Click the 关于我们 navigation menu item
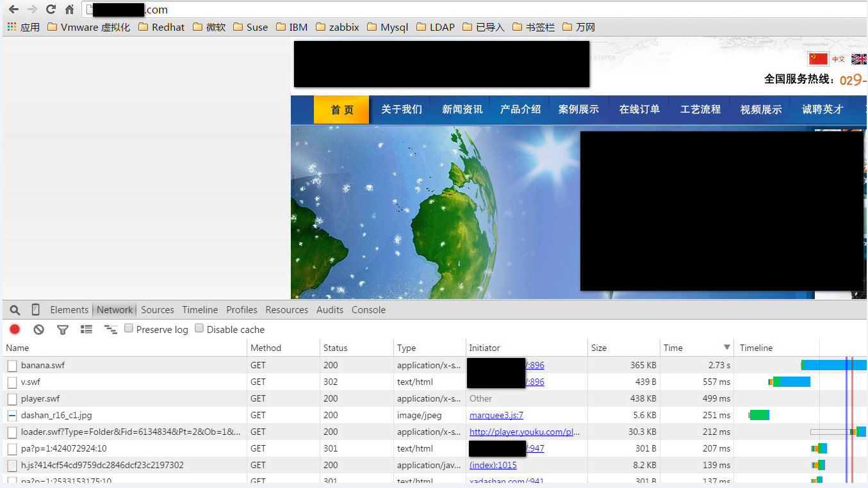 pos(401,110)
